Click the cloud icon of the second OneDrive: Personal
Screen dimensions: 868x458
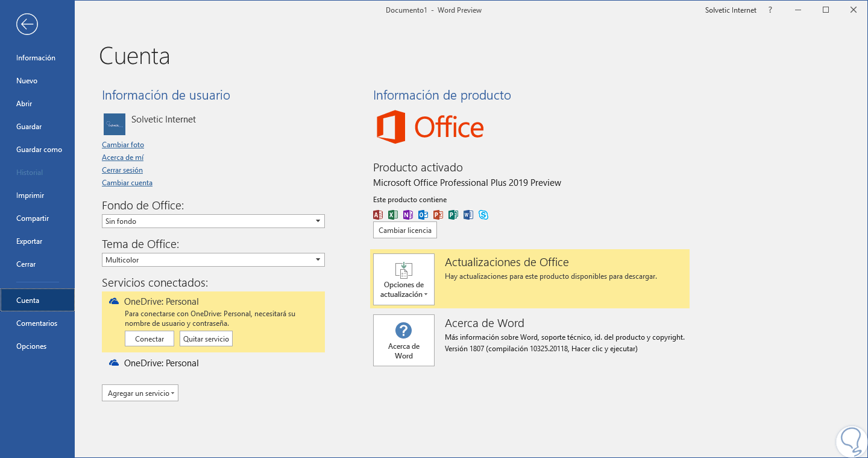[114, 363]
